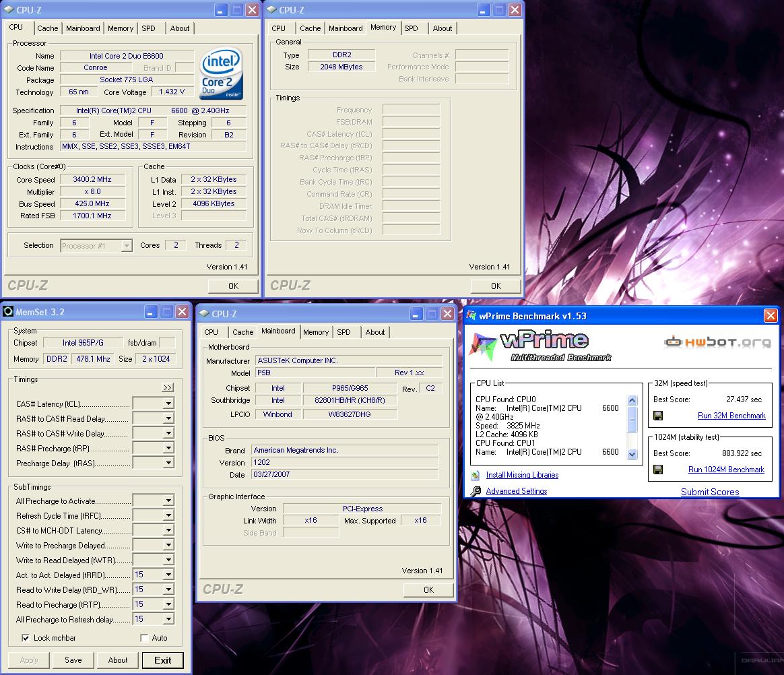Image resolution: width=784 pixels, height=675 pixels.
Task: Click the About button in MemSet
Action: click(x=117, y=660)
